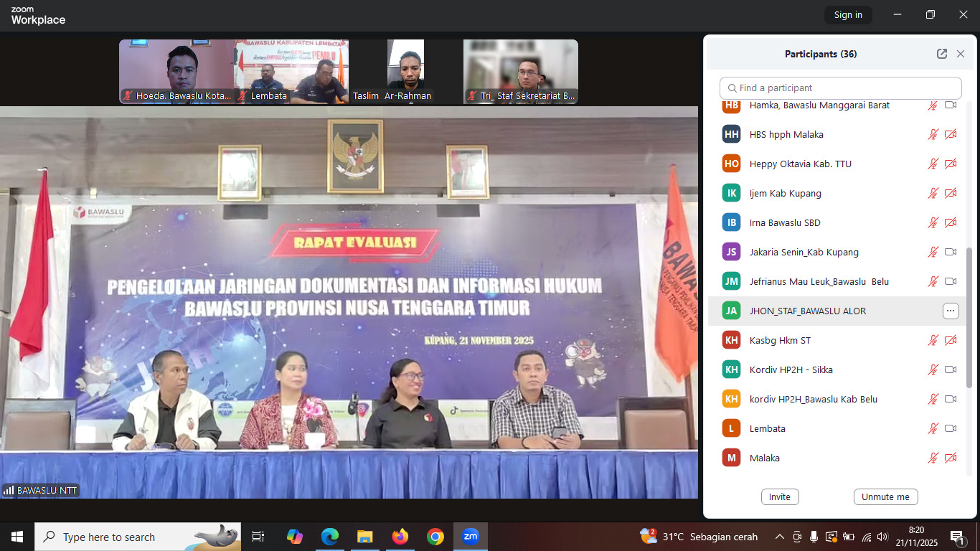Click the Participants list scrollbar
This screenshot has height=551, width=980.
970,318
